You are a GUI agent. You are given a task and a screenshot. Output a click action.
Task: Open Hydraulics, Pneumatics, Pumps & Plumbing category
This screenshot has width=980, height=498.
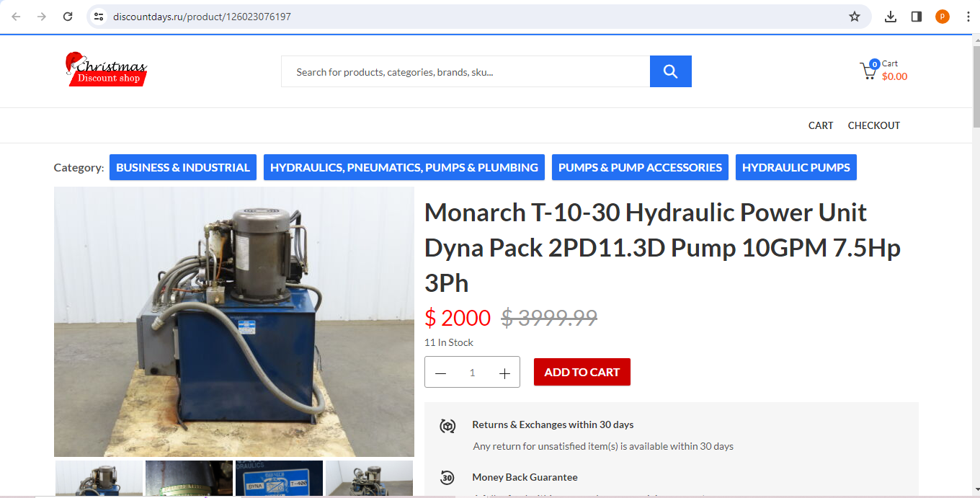click(404, 167)
